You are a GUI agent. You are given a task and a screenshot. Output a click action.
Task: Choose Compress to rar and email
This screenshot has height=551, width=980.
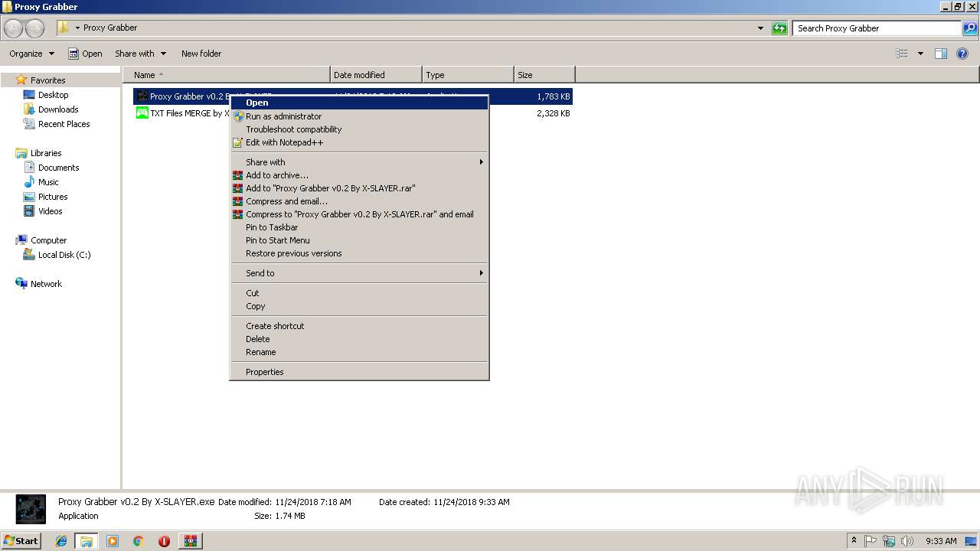tap(359, 214)
